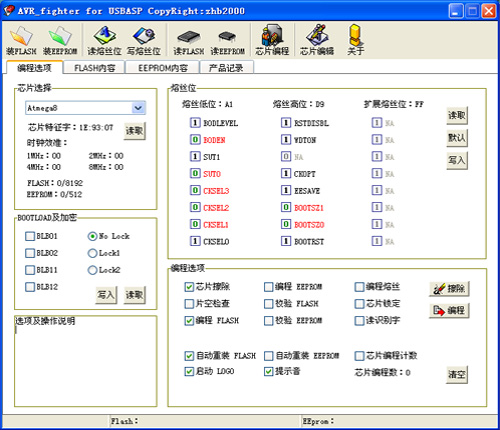Click the 芯片编程 chip programming icon

pyautogui.click(x=272, y=35)
